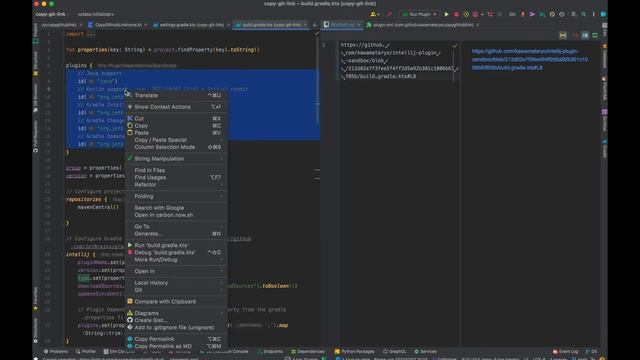Choose Open in carbon.now.sh
The image size is (640, 360).
[x=176, y=215]
